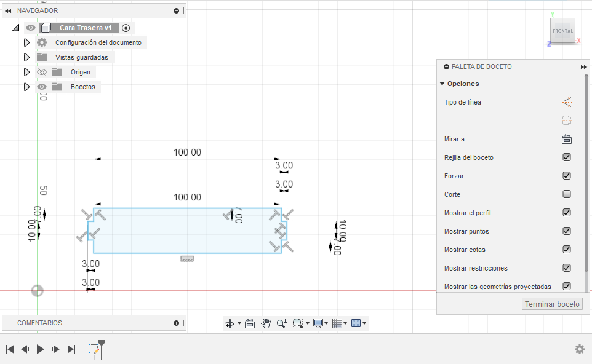Activate Cara Trasera v1 radio button
592x364 pixels.
126,28
